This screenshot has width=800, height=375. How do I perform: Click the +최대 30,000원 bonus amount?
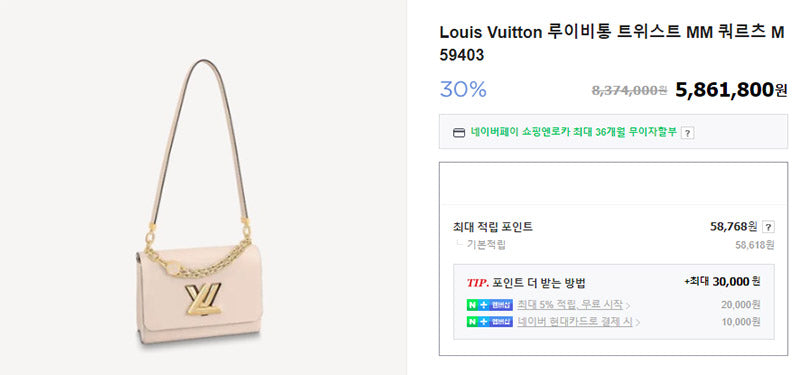722,282
